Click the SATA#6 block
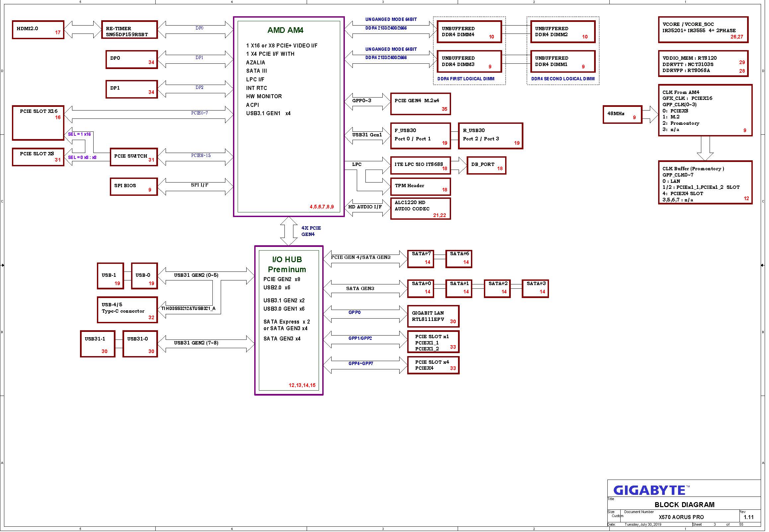Screen dimensions: 769x532 459,259
